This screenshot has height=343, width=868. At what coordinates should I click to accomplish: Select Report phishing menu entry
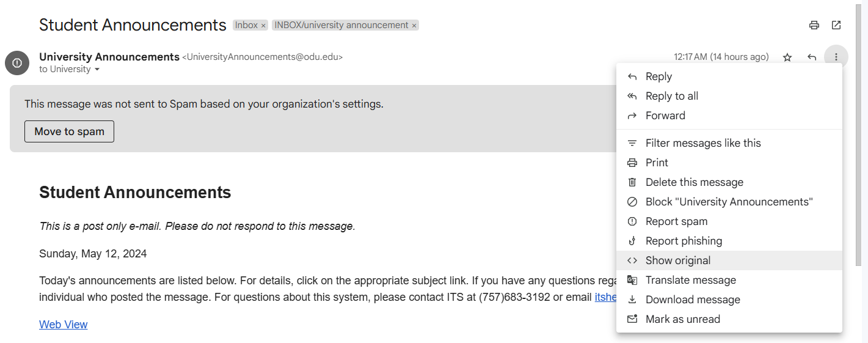(684, 241)
